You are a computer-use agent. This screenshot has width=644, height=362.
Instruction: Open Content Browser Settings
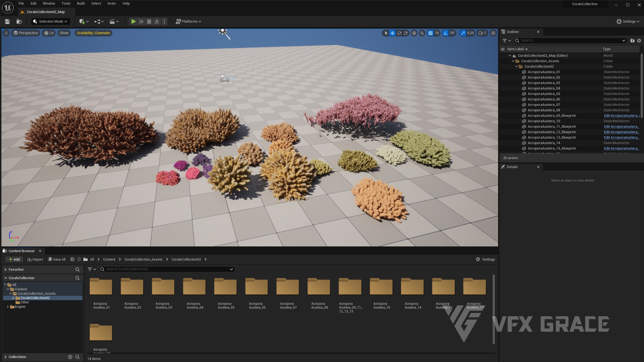(x=485, y=259)
